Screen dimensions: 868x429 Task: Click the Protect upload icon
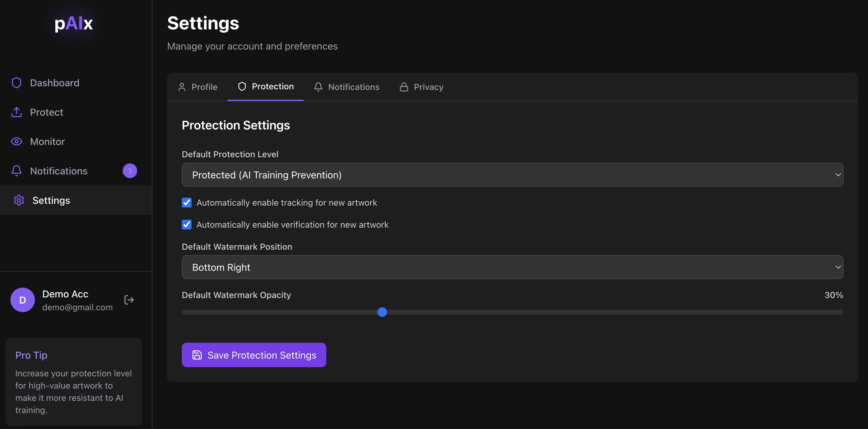[x=17, y=112]
